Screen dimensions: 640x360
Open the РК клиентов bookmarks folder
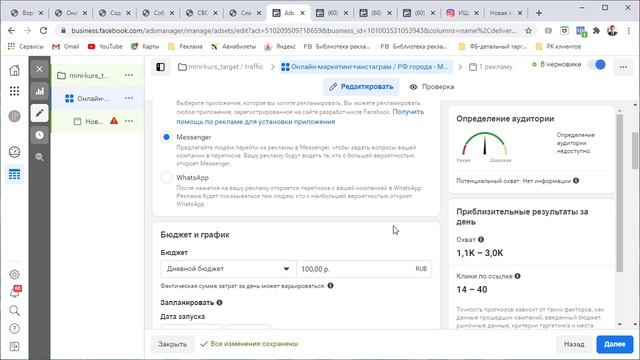pyautogui.click(x=558, y=47)
